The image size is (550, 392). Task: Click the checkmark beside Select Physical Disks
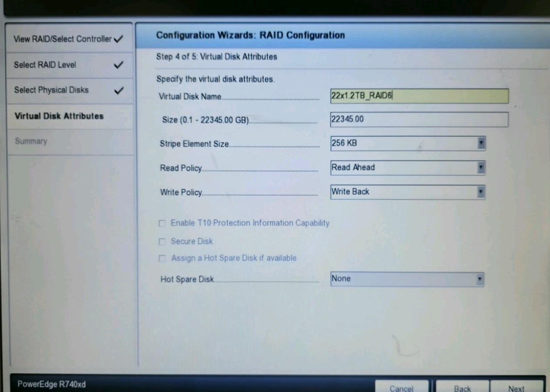(118, 90)
